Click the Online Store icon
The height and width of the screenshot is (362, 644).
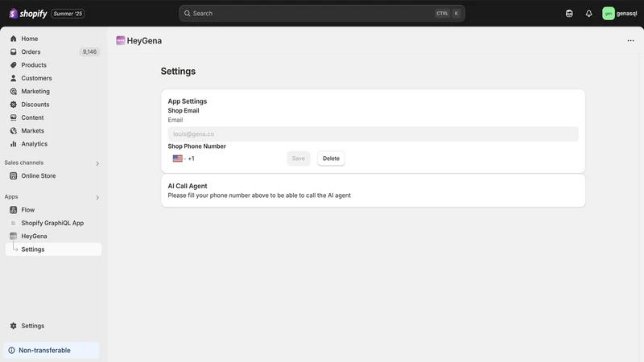(x=13, y=175)
